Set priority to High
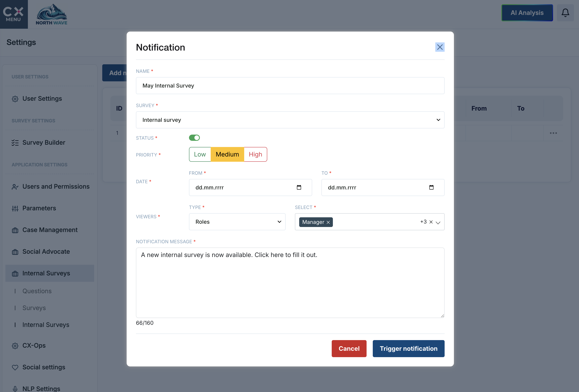The image size is (579, 392). click(x=255, y=154)
